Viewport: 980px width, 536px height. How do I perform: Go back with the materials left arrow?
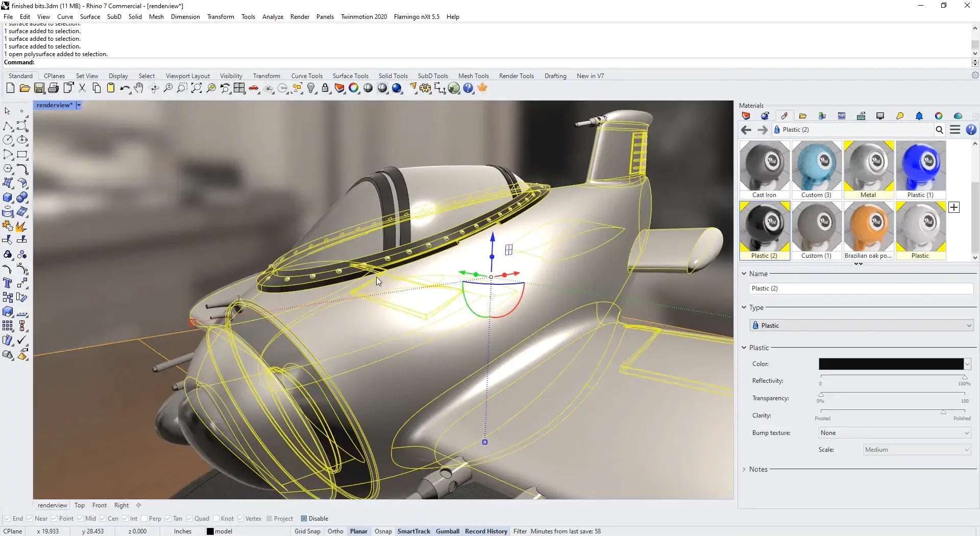click(746, 130)
